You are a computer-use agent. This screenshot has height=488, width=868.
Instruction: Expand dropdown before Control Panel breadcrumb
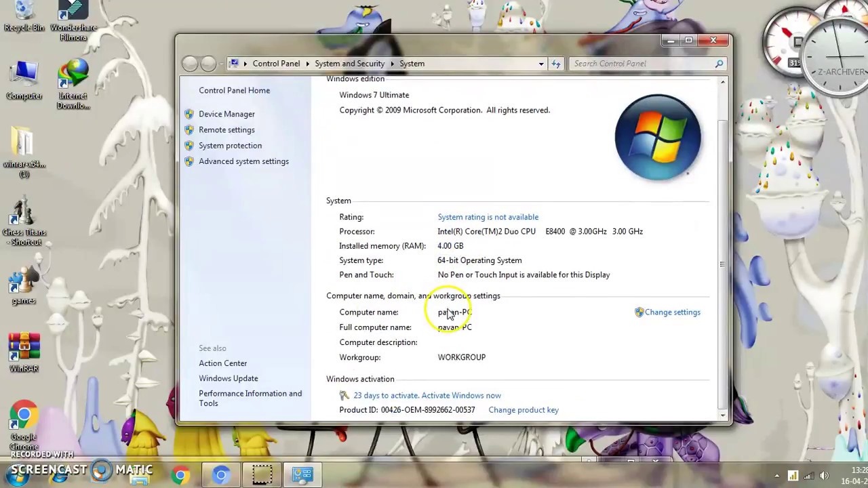(x=245, y=64)
